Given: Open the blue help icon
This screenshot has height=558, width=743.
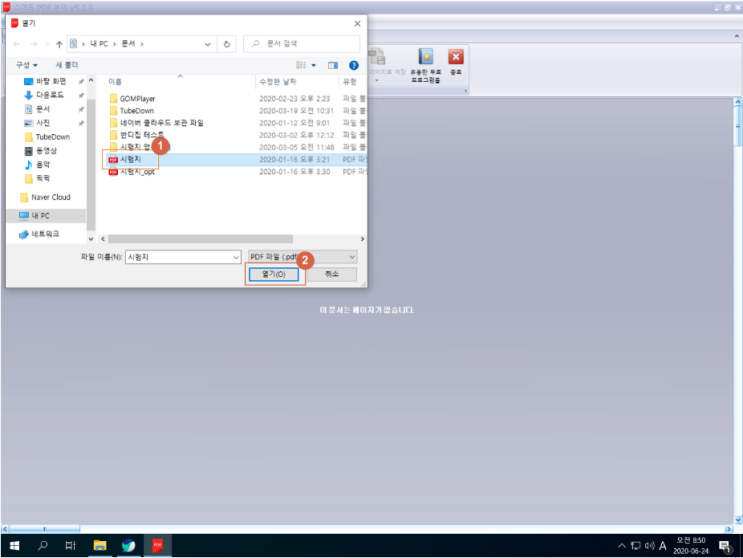Looking at the screenshot, I should click(353, 65).
